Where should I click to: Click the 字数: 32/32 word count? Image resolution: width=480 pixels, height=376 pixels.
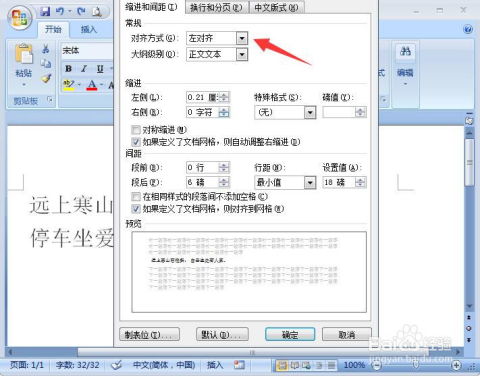click(78, 365)
